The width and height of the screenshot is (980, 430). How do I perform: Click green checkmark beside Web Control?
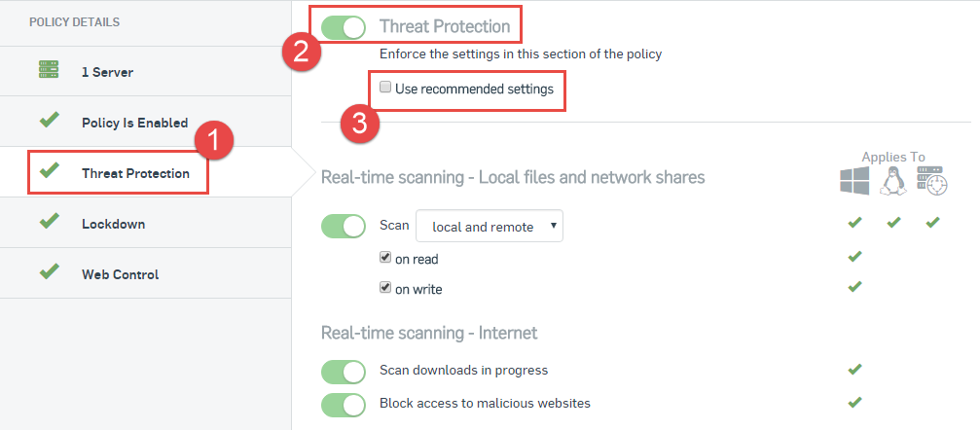(49, 271)
